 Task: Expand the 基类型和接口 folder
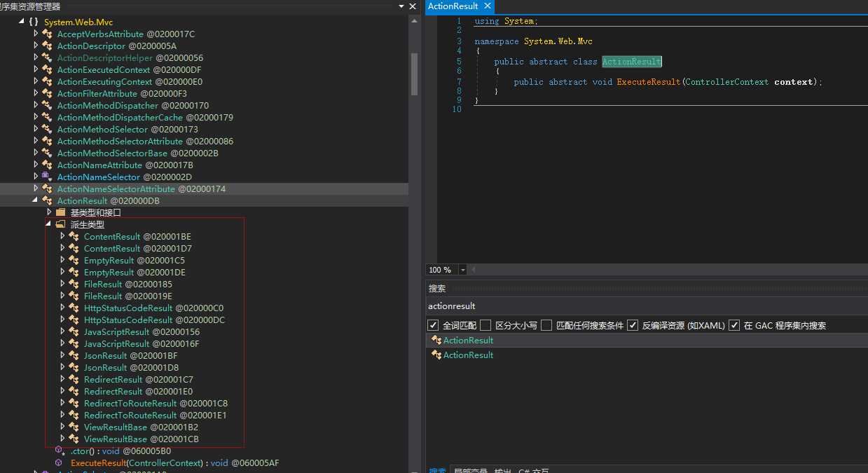click(49, 212)
